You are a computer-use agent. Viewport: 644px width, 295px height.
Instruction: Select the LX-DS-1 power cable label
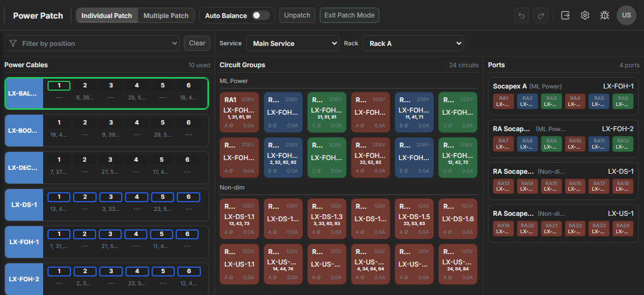[x=24, y=205]
